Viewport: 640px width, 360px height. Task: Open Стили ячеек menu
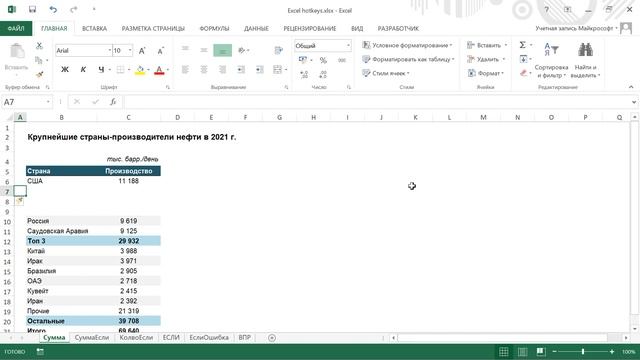pos(386,73)
